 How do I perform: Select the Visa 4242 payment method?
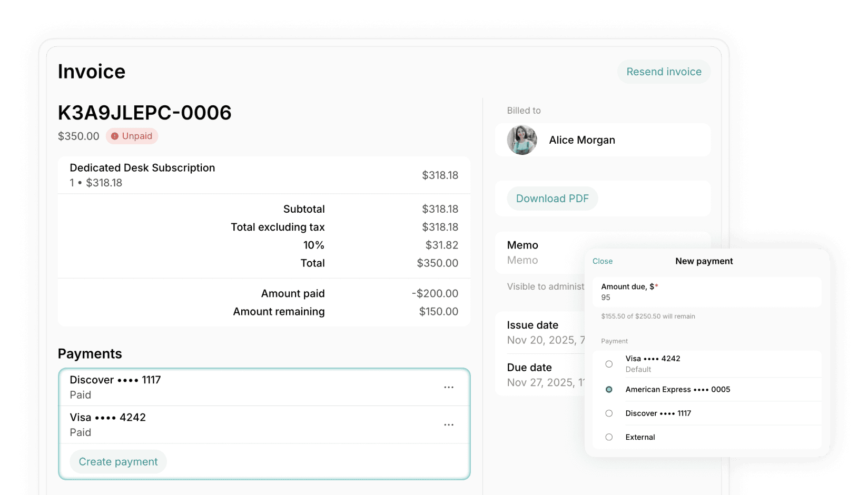tap(609, 363)
